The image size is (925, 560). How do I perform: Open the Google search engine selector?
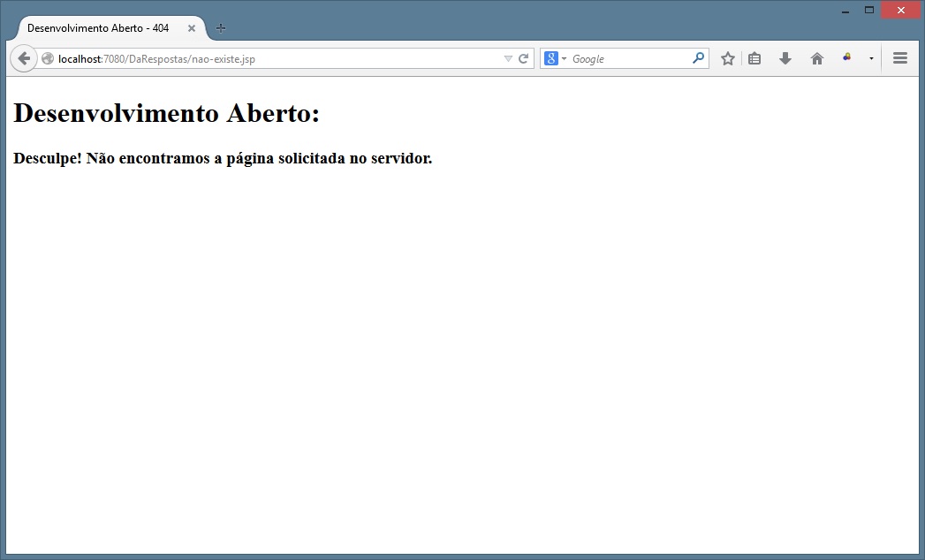(x=555, y=59)
